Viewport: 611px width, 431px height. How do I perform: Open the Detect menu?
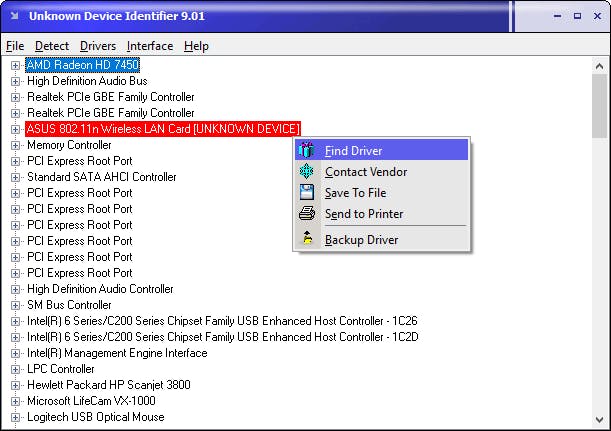pyautogui.click(x=52, y=46)
